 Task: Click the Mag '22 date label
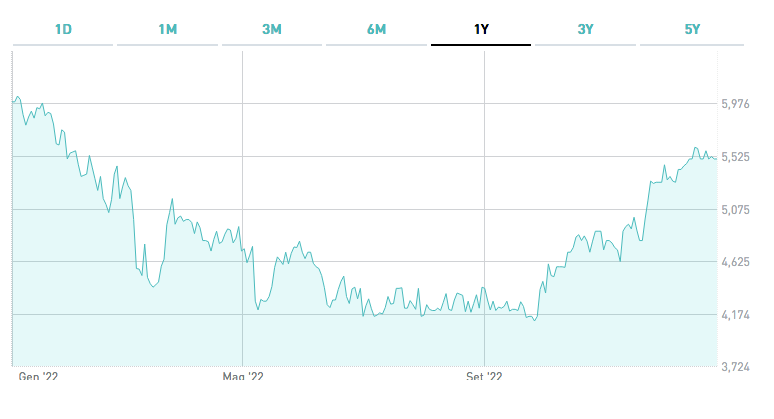point(243,378)
